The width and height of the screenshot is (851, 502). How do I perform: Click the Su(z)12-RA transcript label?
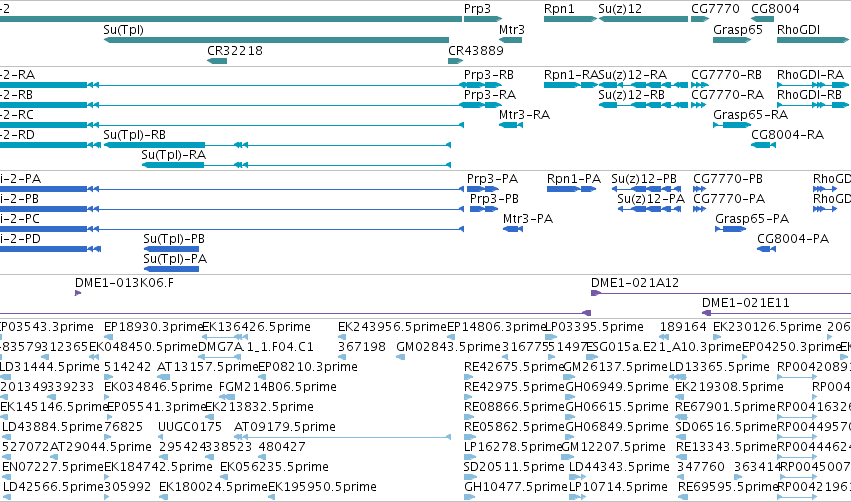click(633, 75)
